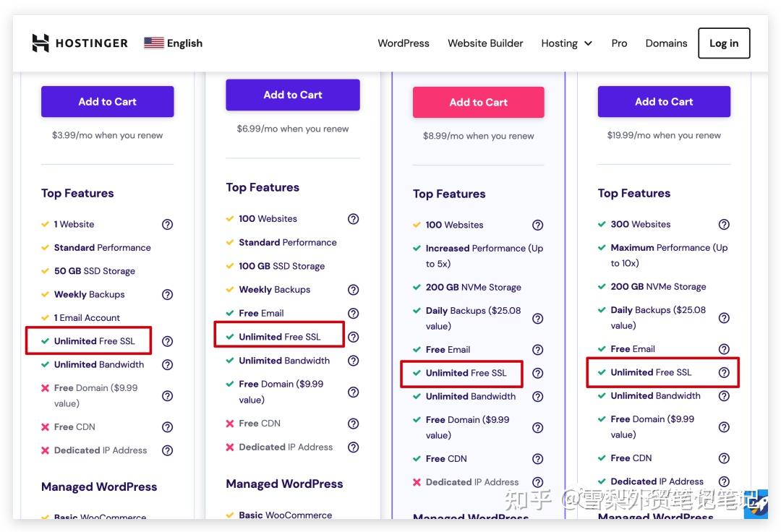Select Domains in top navigation

point(666,43)
